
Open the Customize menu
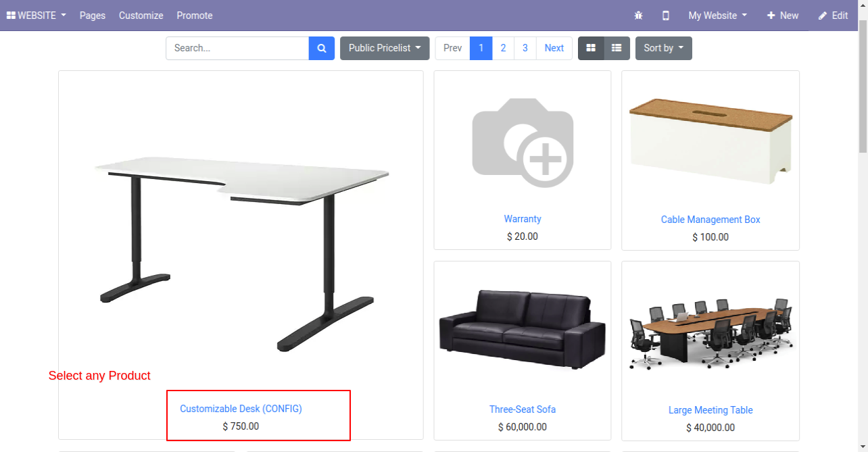(x=141, y=16)
